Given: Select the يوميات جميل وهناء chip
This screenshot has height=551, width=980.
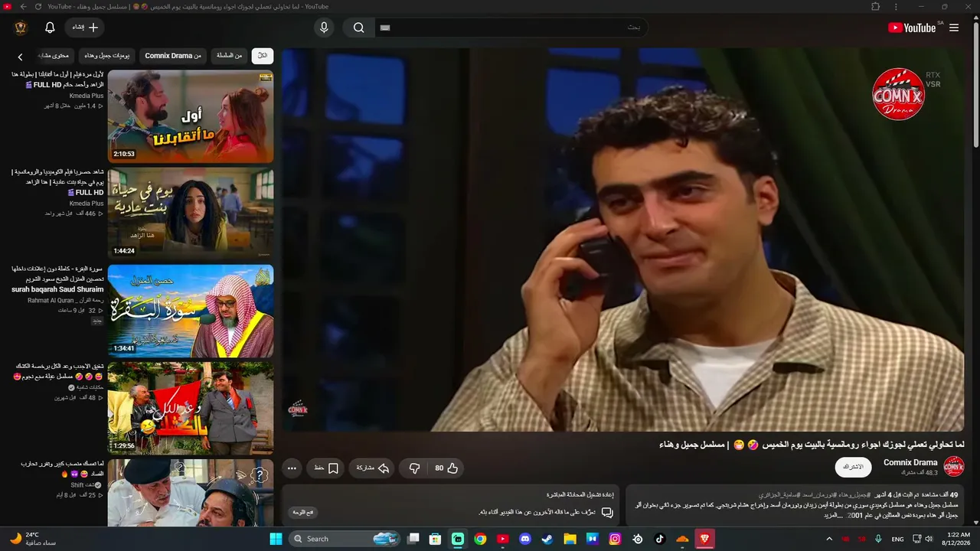Looking at the screenshot, I should point(107,56).
